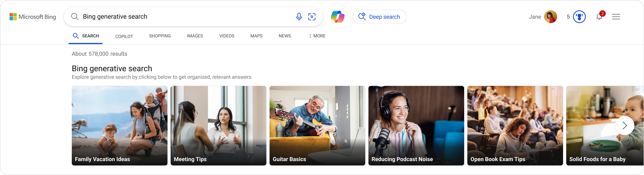Open Rewards trophy medal icon

[x=579, y=17]
